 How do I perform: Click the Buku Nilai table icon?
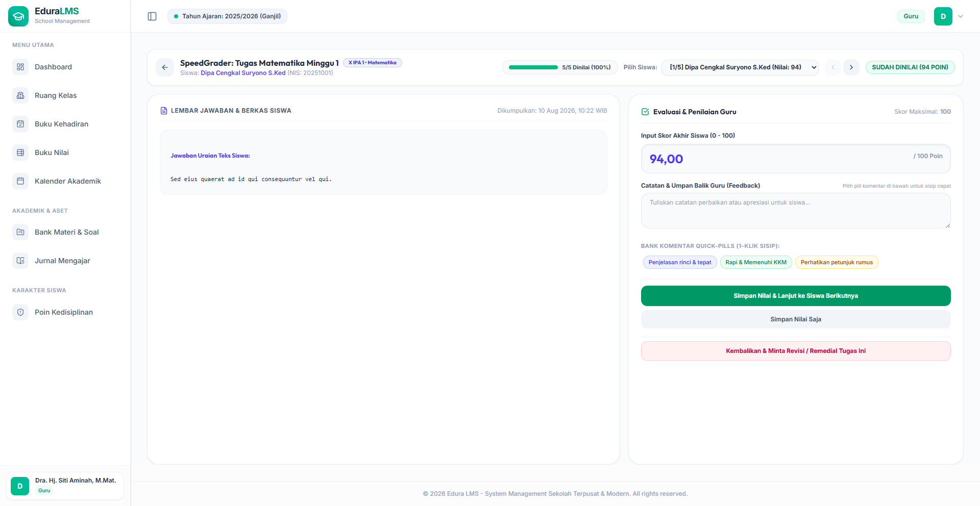coord(20,153)
